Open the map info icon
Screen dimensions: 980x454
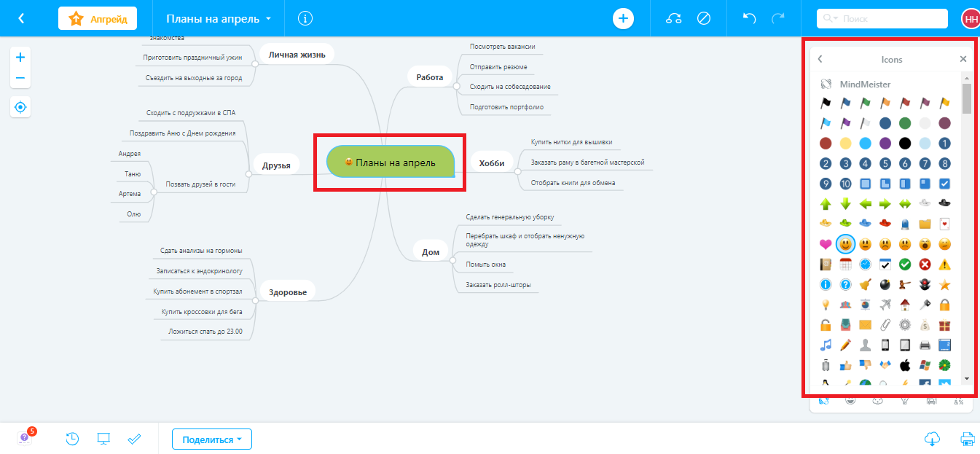[306, 18]
